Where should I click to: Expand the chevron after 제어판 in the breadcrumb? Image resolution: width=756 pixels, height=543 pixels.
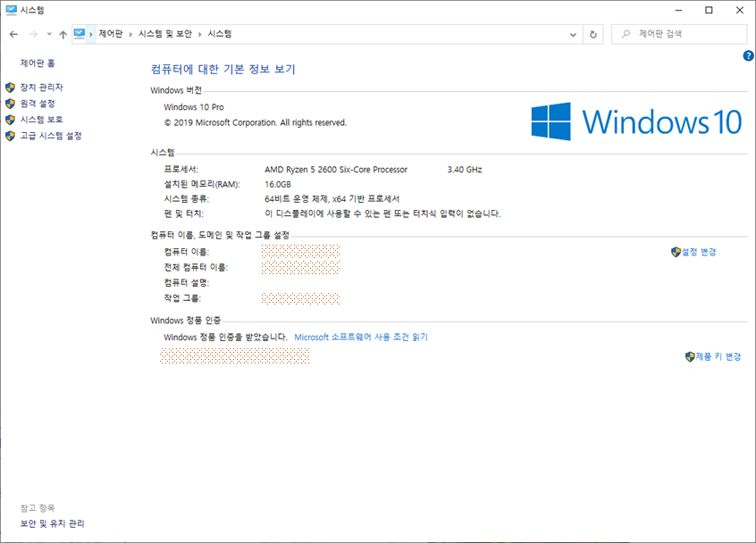(130, 34)
